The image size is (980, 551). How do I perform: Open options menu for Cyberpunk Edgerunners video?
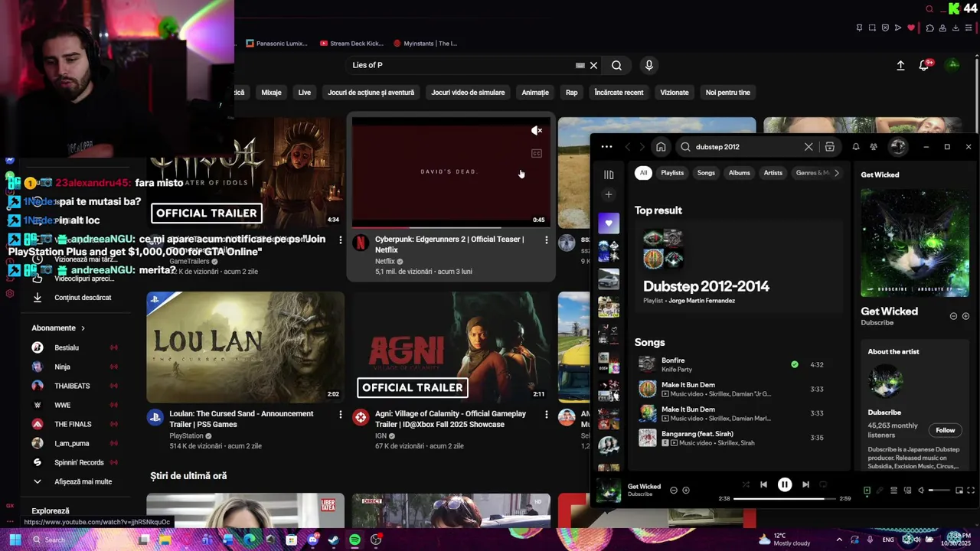pyautogui.click(x=546, y=240)
